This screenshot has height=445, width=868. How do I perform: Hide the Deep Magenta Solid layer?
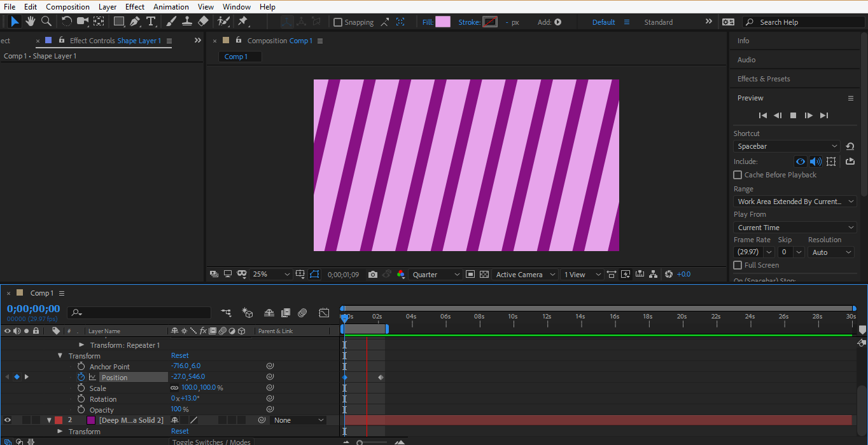pos(8,420)
